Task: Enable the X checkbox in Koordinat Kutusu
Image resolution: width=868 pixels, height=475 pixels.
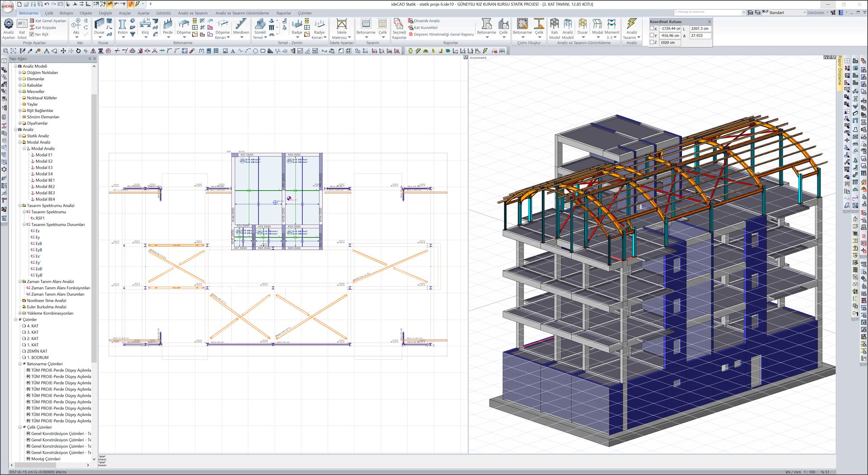Action: point(652,28)
